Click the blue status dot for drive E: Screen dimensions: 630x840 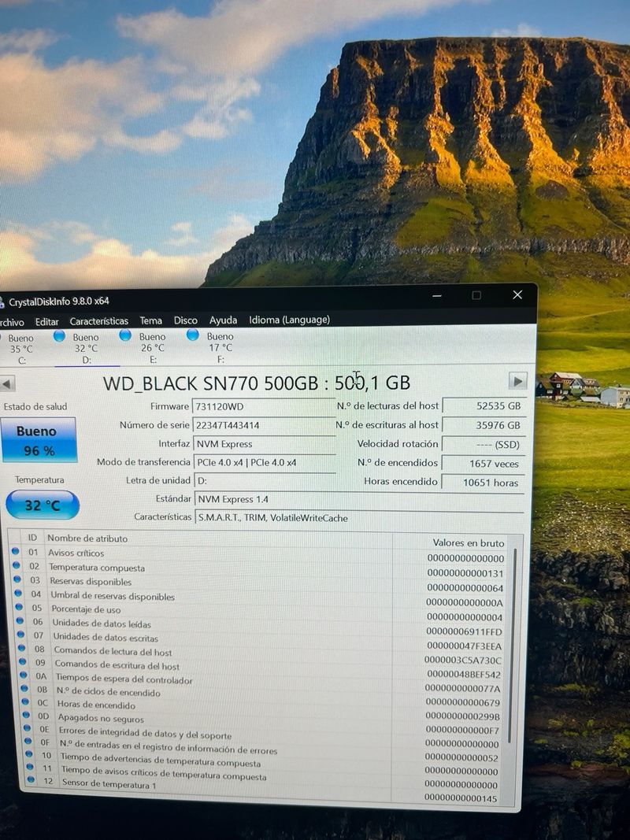(125, 335)
